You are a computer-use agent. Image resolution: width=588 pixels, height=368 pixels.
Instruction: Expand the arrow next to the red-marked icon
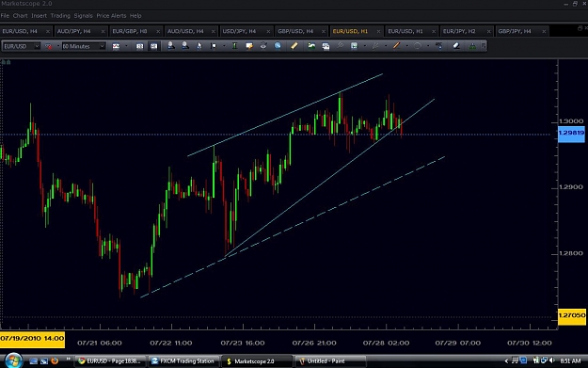point(57,46)
